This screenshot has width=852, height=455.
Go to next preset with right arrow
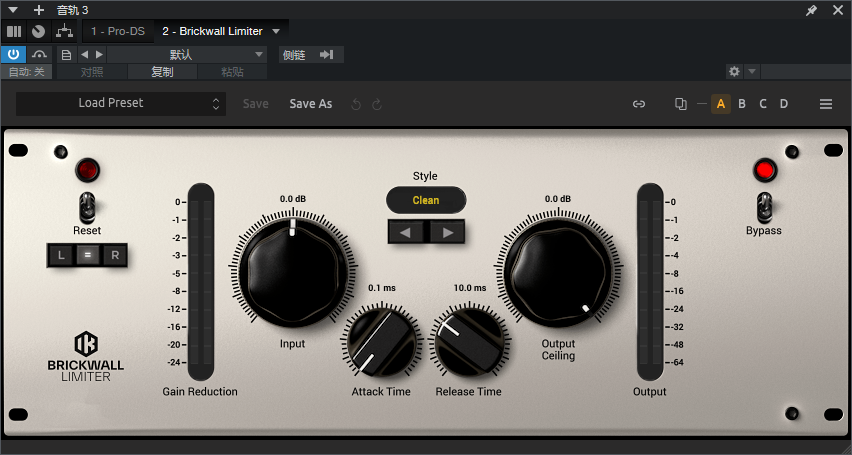point(99,54)
